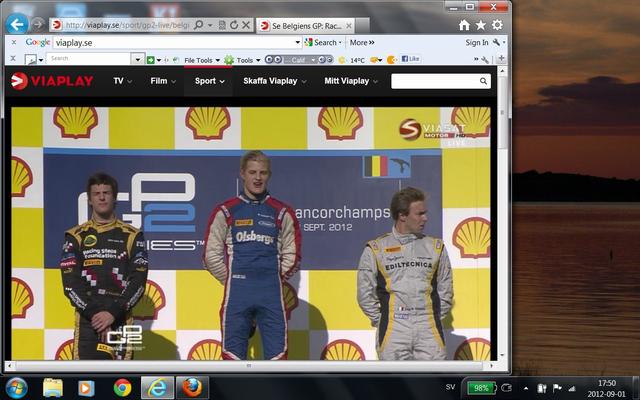
Task: Expand the Film dropdown menu
Action: coord(163,81)
